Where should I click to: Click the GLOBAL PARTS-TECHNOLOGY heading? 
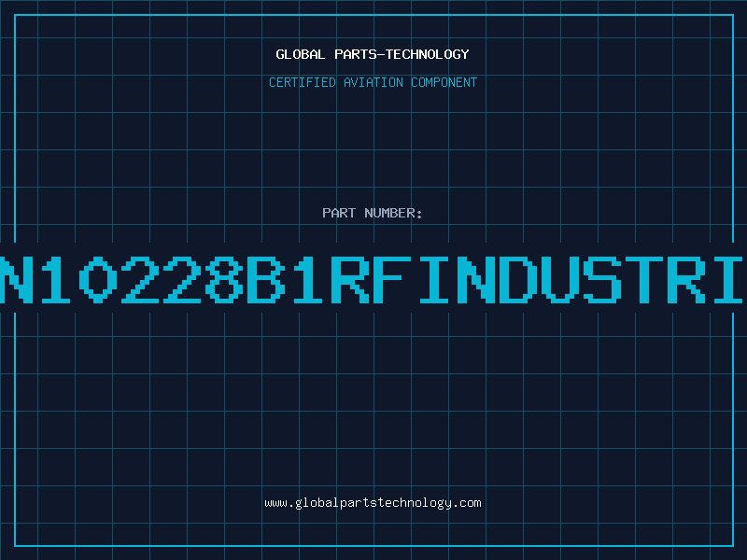[x=373, y=54]
